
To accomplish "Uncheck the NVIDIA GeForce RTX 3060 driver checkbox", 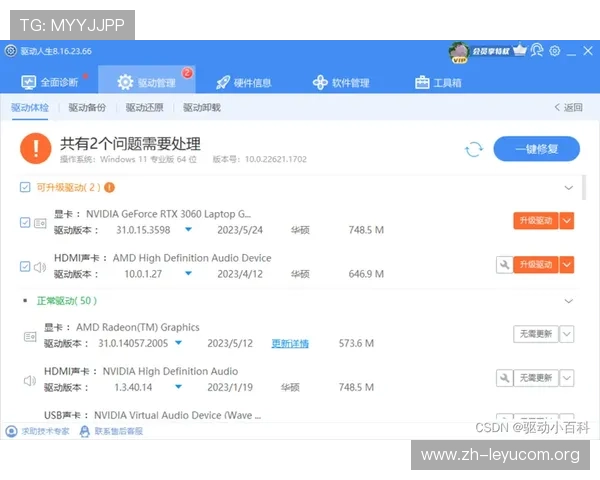I will click(x=25, y=222).
